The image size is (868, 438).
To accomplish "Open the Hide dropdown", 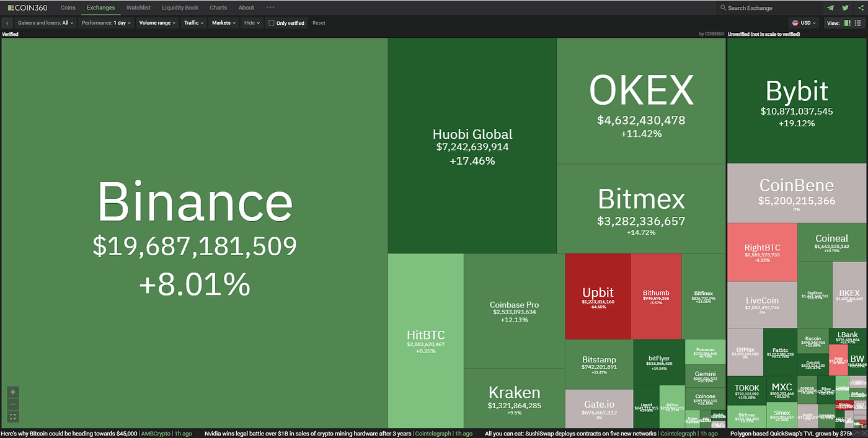I will coord(252,23).
